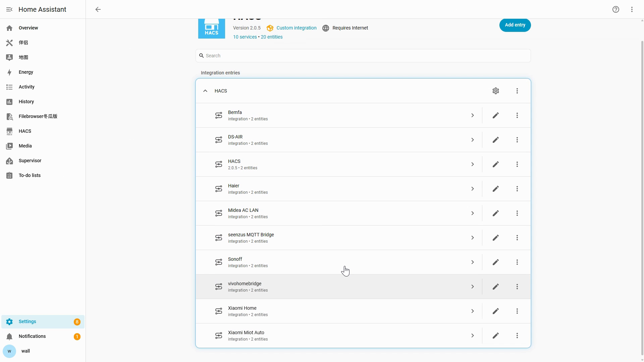Open To-do lists in the sidebar
The height and width of the screenshot is (362, 644).
point(43,175)
